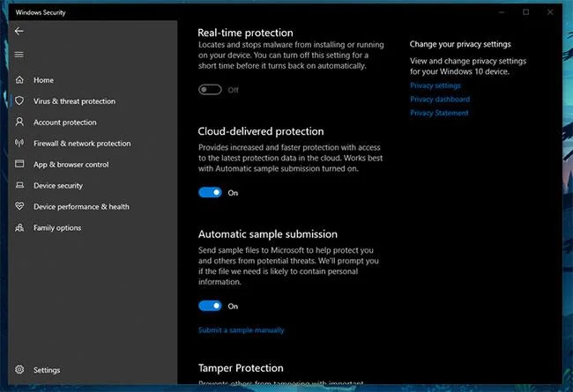Click the Windows Security window title
The height and width of the screenshot is (392, 573).
tap(41, 12)
